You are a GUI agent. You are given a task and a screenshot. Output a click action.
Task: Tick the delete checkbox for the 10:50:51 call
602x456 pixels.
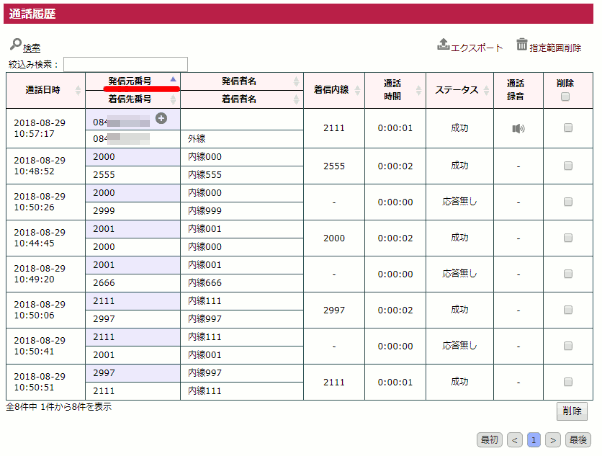[568, 381]
